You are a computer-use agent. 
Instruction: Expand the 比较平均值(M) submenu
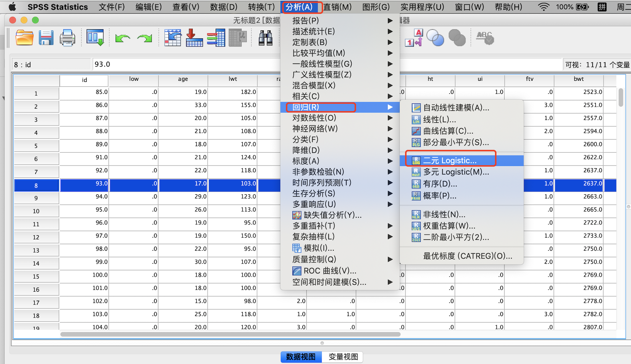click(x=340, y=53)
